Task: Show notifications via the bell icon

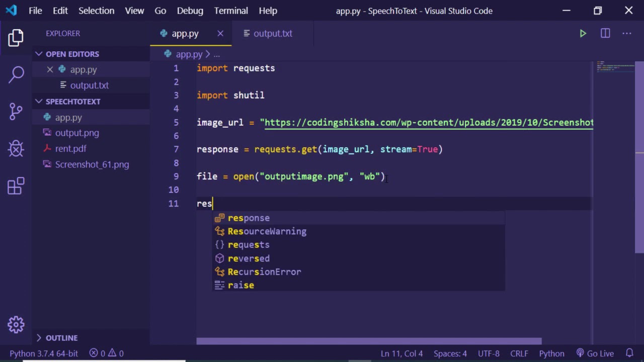Action: [x=629, y=353]
